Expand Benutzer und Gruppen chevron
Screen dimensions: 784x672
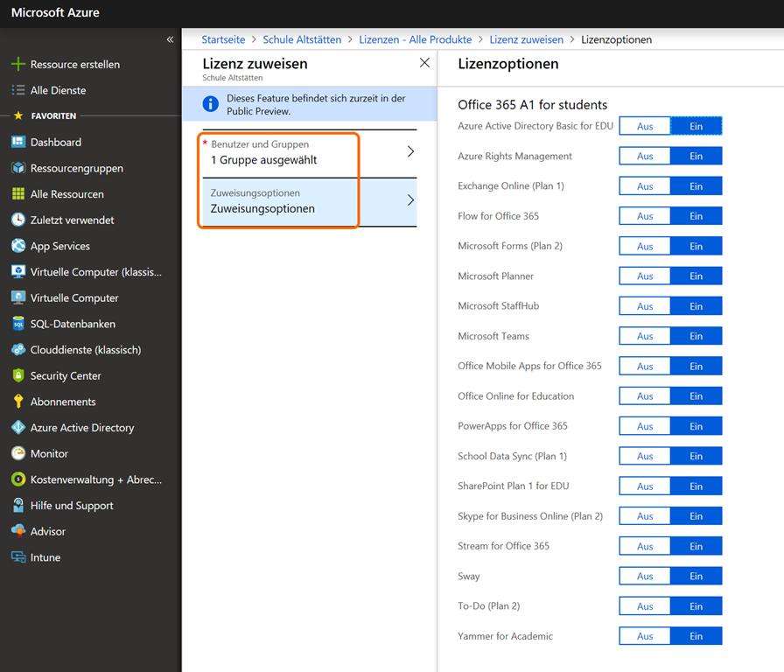(x=410, y=152)
